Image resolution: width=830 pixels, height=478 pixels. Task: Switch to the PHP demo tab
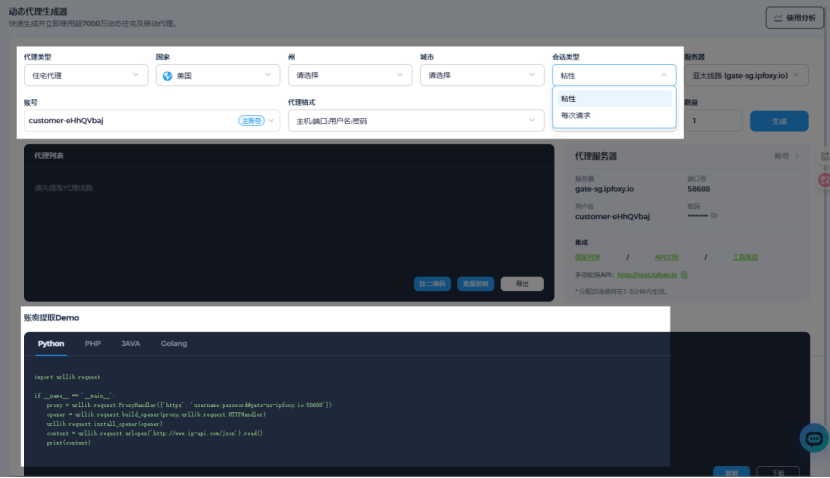(93, 343)
